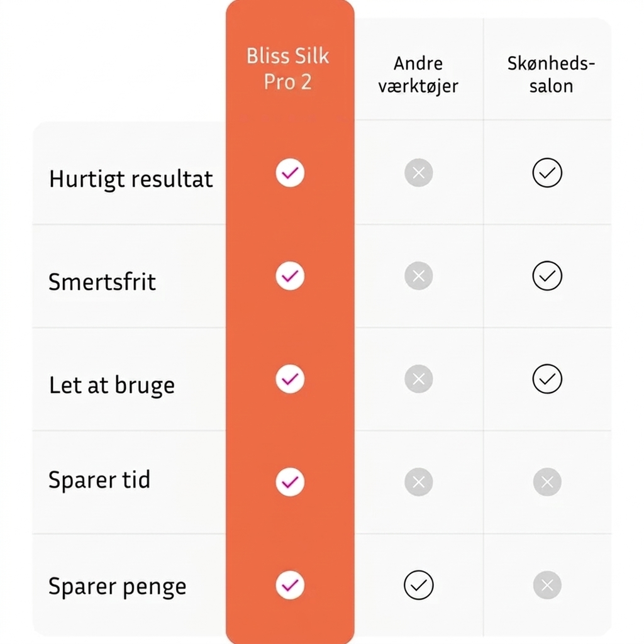This screenshot has height=644, width=644.
Task: Click Bliss Silk Pro 2 checkmark for Smertsfrit
Action: tap(290, 275)
